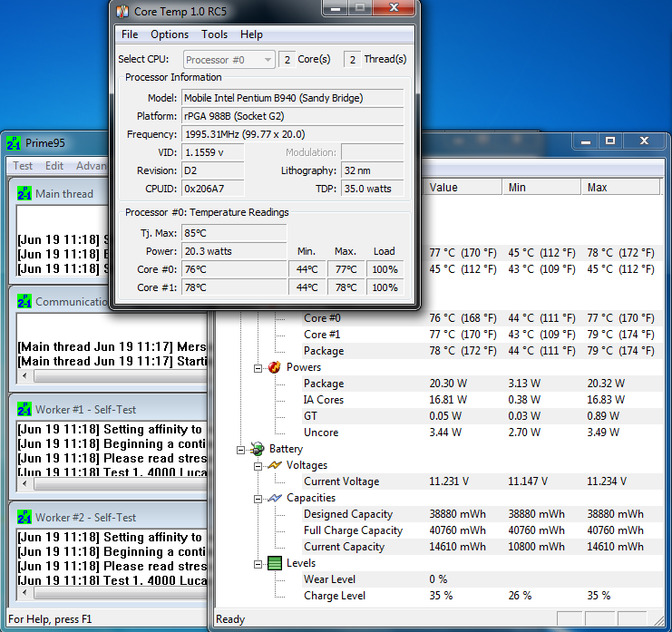Click the Max column header
The width and height of the screenshot is (672, 632).
620,188
